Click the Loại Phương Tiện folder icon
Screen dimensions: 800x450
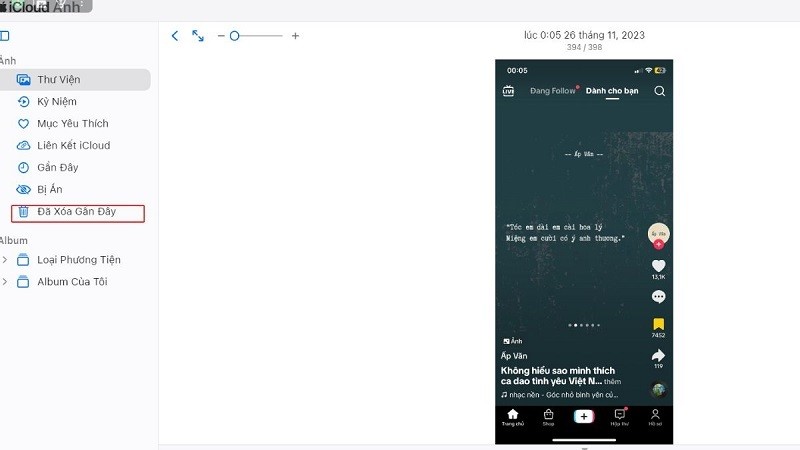pos(23,260)
